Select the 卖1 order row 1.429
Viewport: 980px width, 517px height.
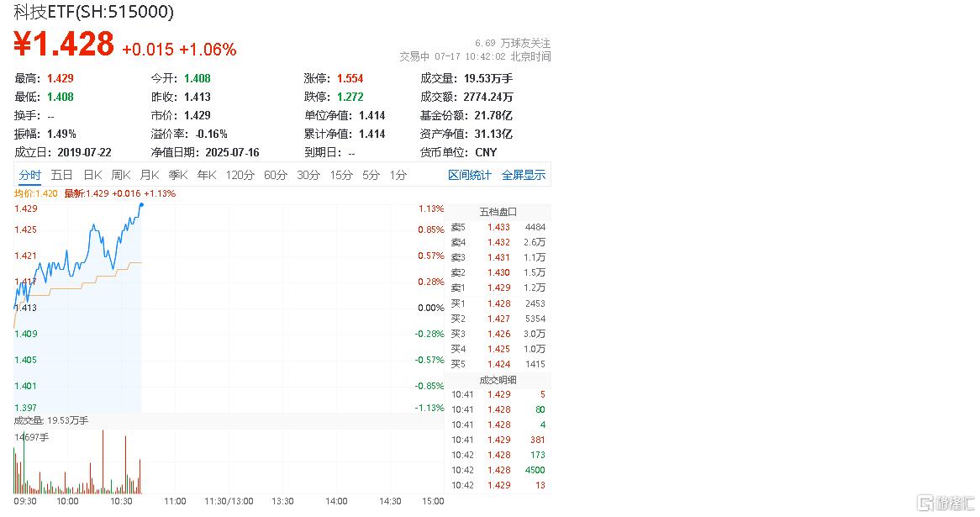(498, 288)
